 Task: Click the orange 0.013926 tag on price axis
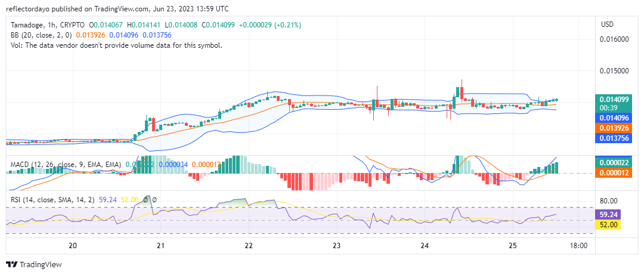(x=614, y=128)
